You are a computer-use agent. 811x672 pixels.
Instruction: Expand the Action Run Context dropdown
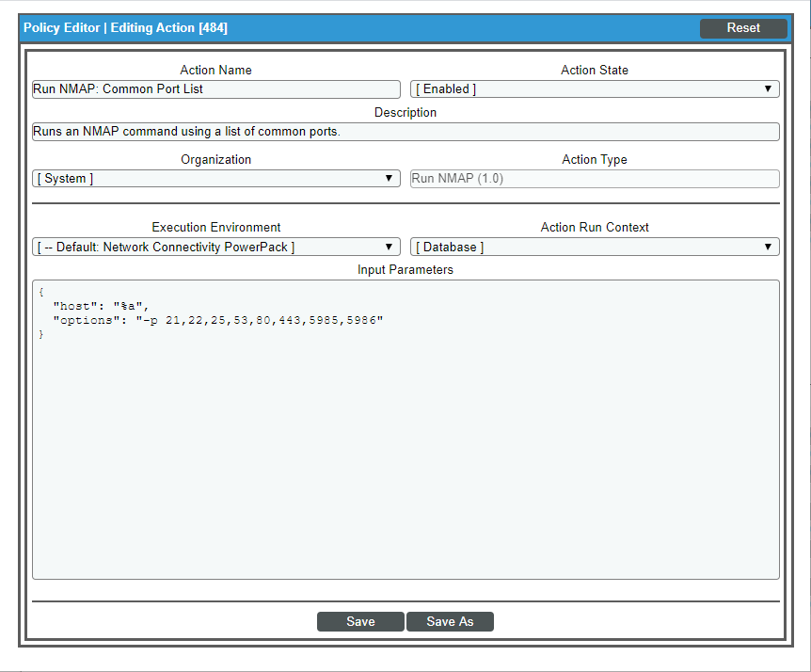pyautogui.click(x=594, y=247)
